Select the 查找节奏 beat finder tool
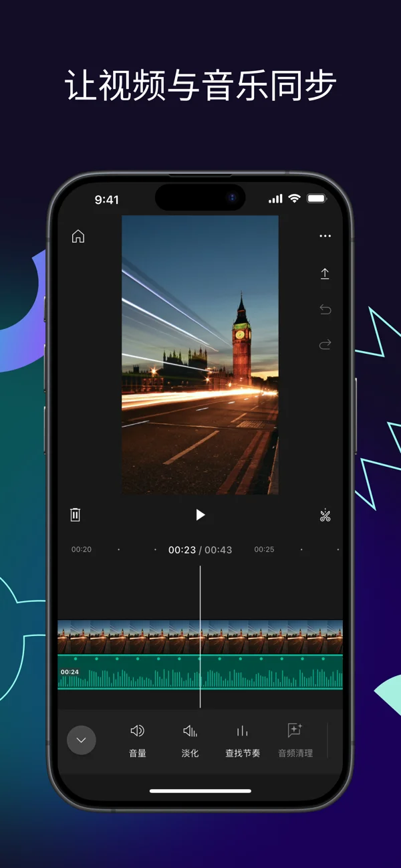401x868 pixels. pyautogui.click(x=242, y=740)
